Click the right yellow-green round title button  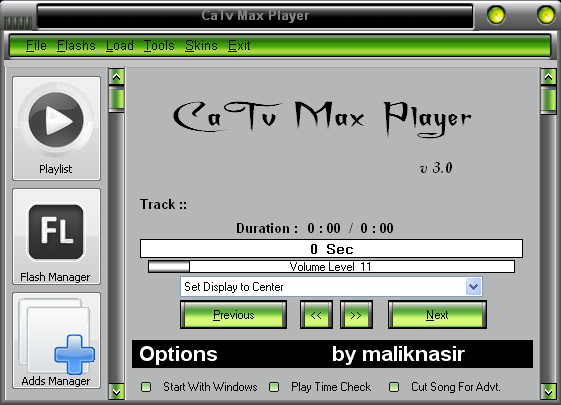pos(546,15)
